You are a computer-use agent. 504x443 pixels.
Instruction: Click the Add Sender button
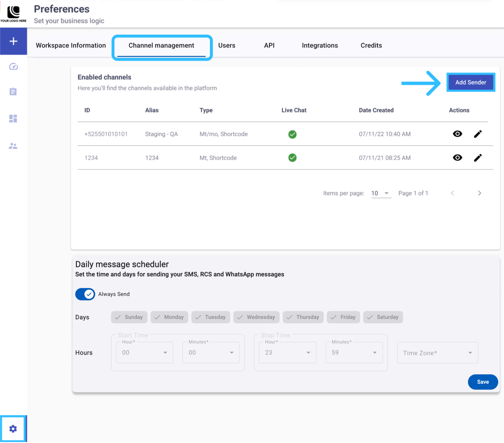[x=471, y=82]
